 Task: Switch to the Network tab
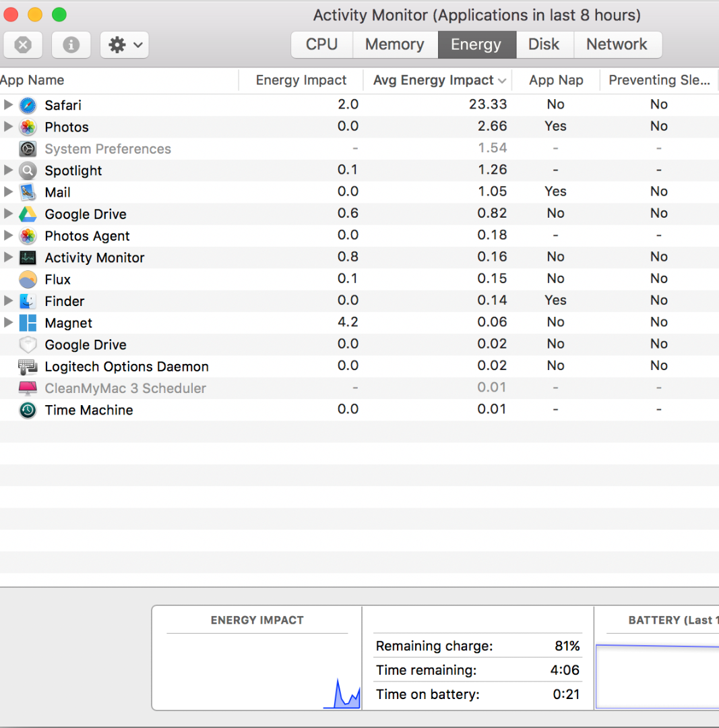point(617,44)
